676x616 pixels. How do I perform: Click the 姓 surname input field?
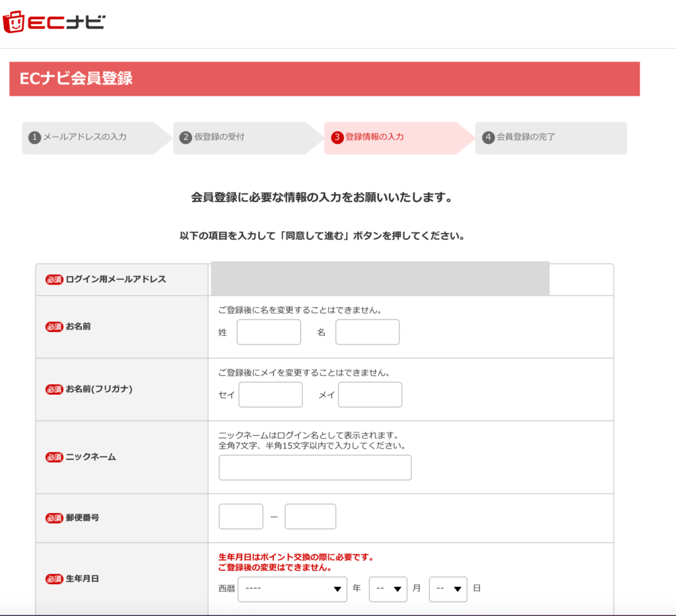pyautogui.click(x=269, y=332)
